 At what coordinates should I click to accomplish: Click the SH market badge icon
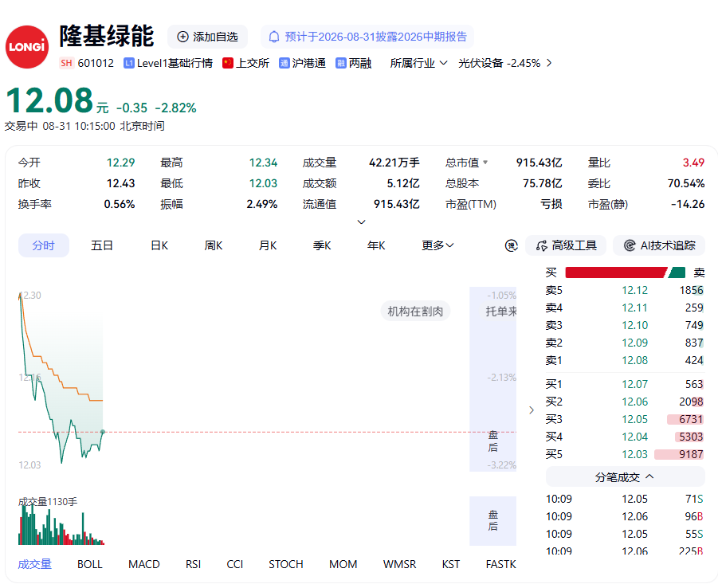66,63
